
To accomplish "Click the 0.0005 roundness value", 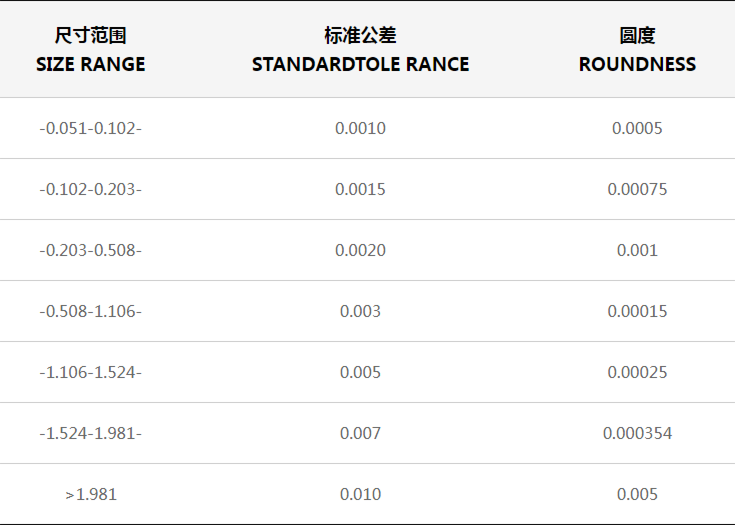I will tap(637, 128).
